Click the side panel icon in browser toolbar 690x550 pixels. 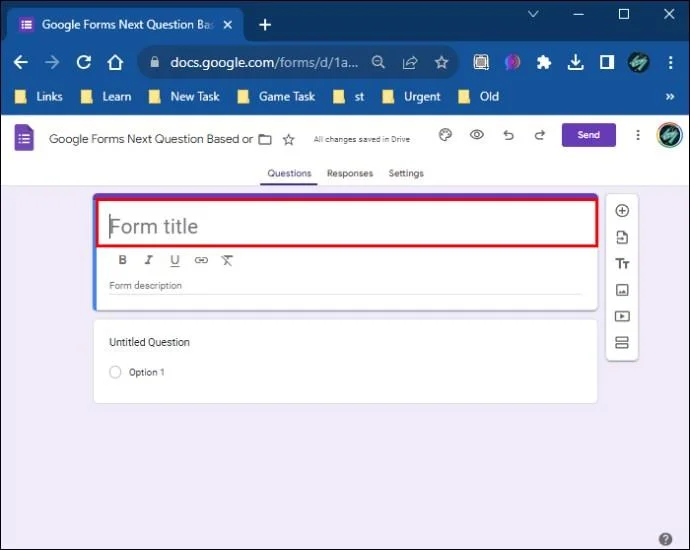(x=607, y=62)
